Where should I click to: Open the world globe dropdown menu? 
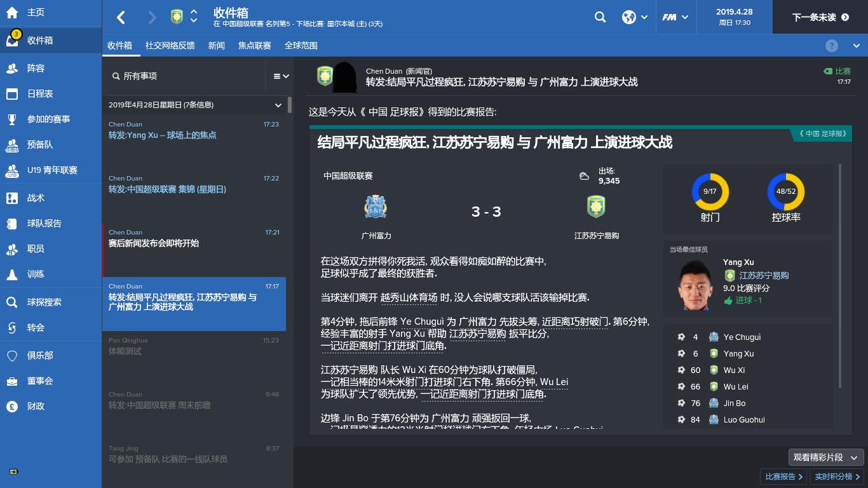633,17
